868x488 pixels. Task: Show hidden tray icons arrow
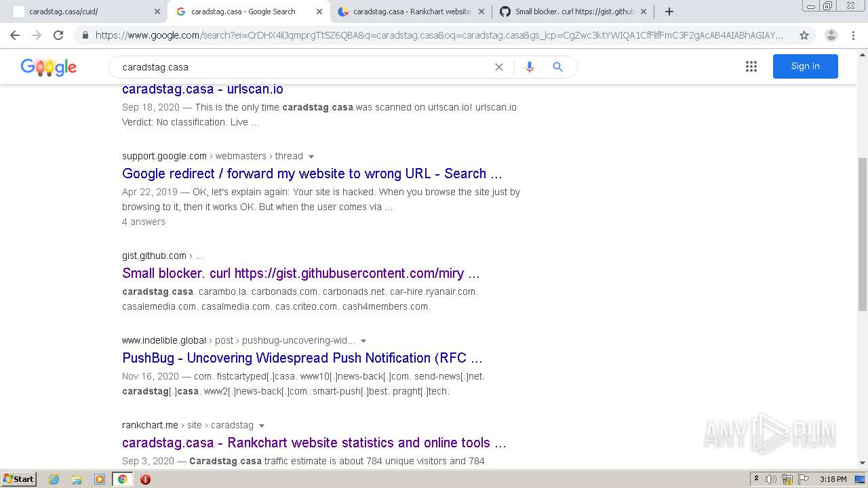(x=756, y=479)
